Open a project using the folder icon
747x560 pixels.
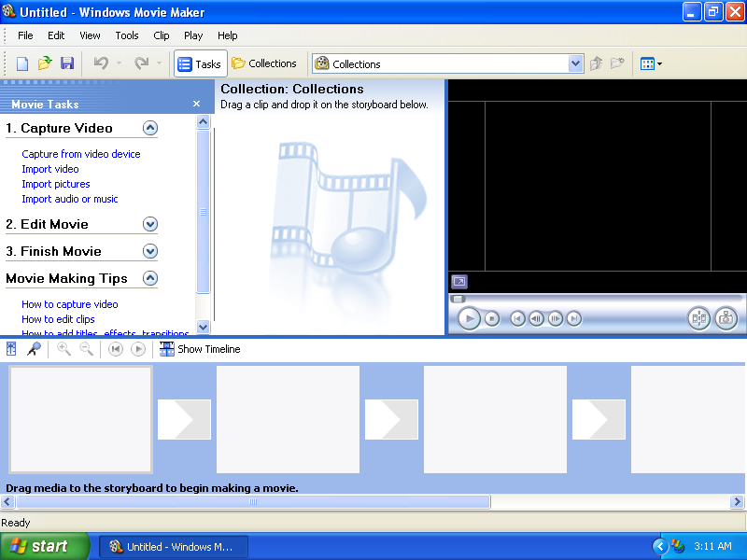click(x=45, y=63)
